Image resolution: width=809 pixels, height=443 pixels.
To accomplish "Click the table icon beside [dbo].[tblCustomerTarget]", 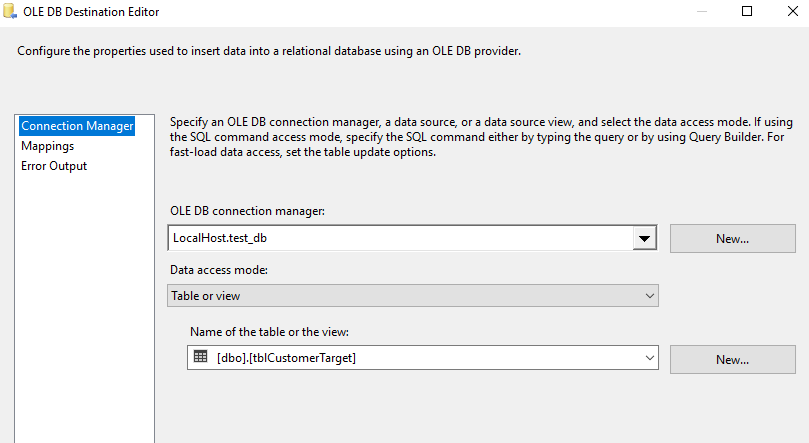I will (x=200, y=357).
